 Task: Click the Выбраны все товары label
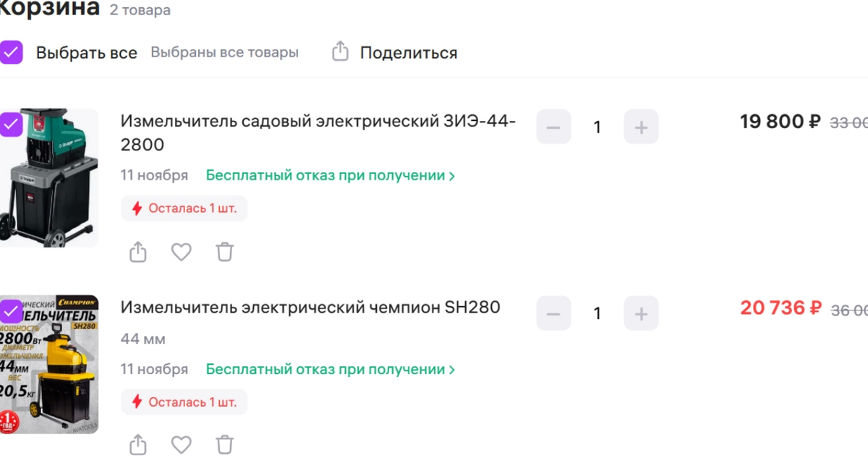(x=224, y=51)
